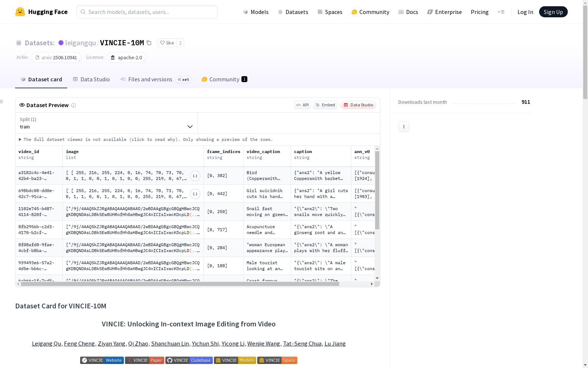Open author link Feng Cheng

pos(79,343)
